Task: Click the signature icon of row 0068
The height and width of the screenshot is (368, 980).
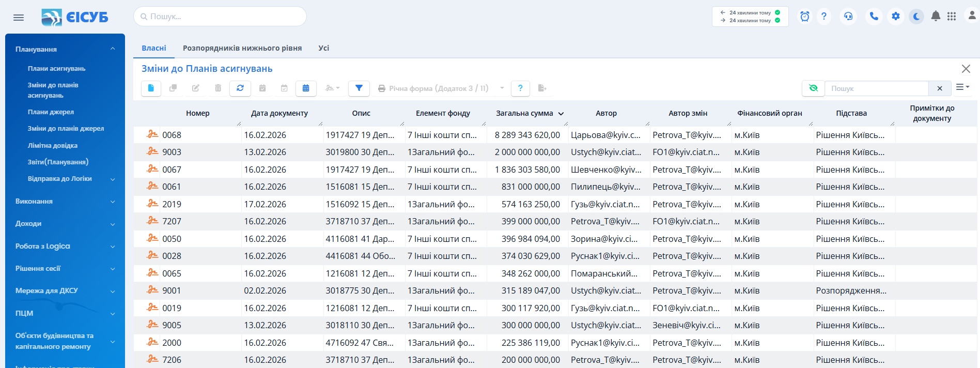Action: [x=152, y=134]
